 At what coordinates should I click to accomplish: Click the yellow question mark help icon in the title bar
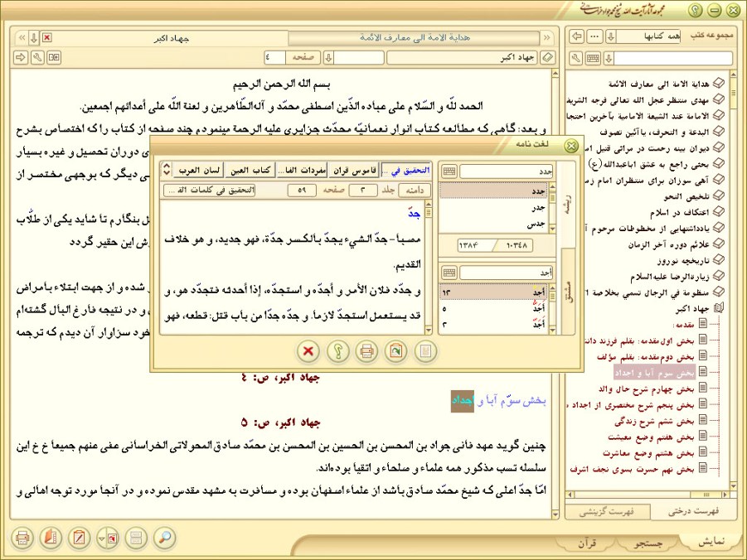click(x=695, y=10)
